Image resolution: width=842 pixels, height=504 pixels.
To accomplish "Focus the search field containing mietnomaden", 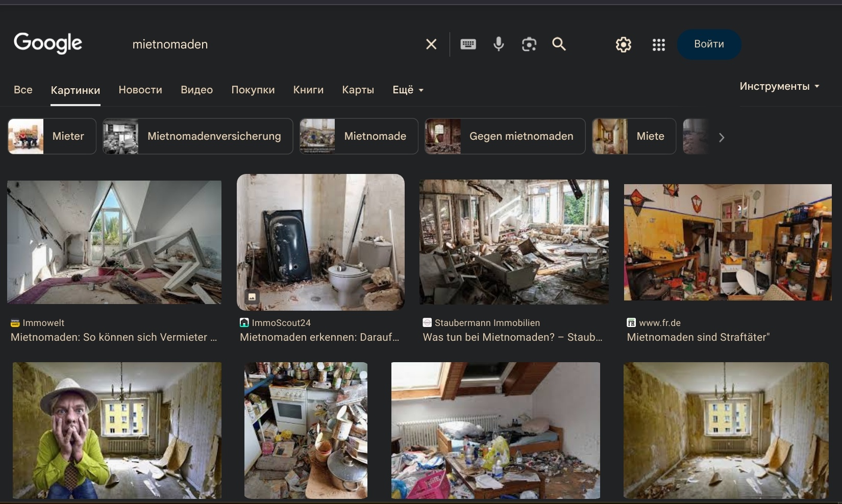I will coord(273,44).
